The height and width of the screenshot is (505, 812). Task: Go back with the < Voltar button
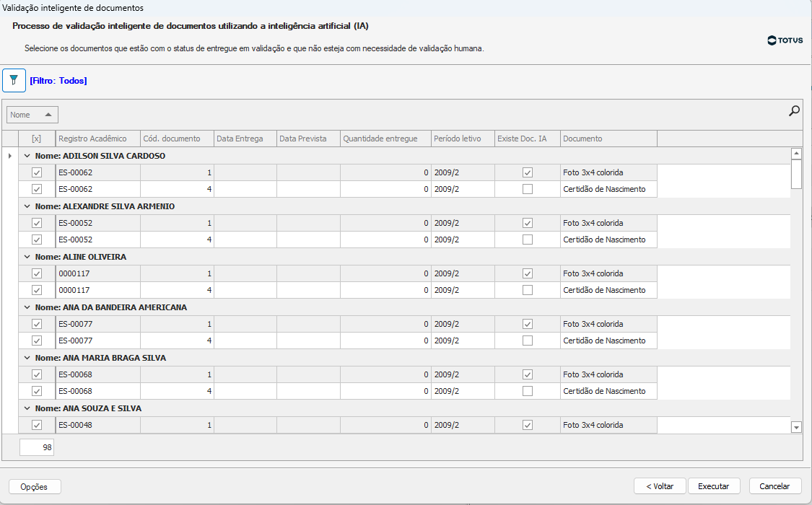(x=660, y=486)
